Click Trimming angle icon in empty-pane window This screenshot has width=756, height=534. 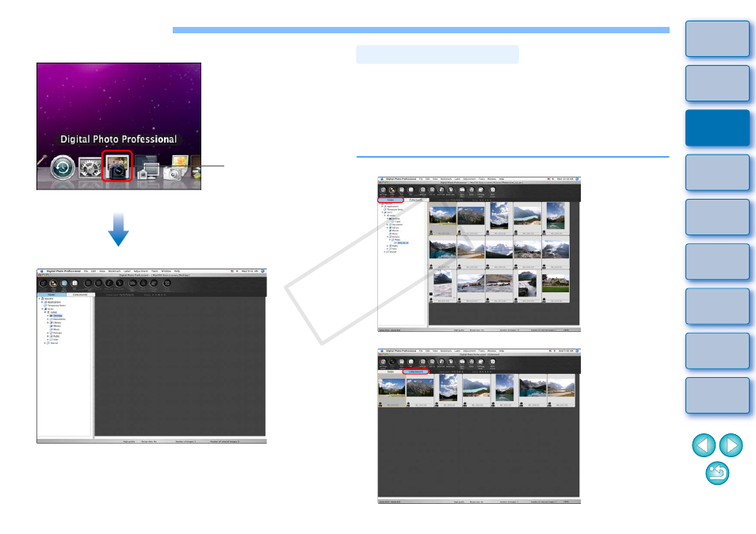click(x=154, y=284)
